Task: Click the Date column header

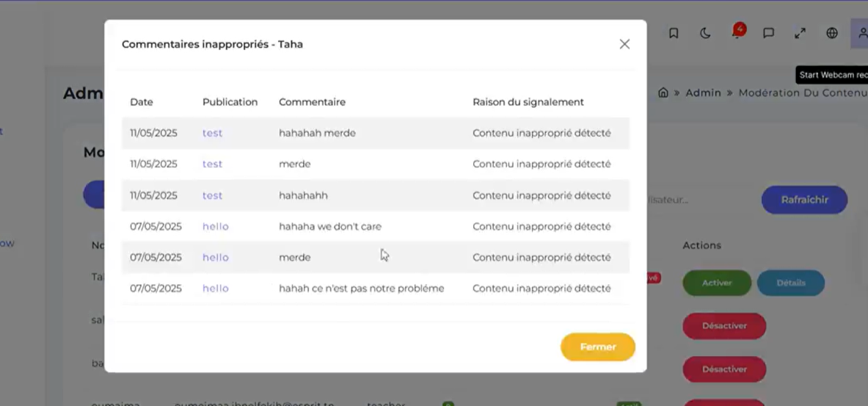Action: [141, 102]
